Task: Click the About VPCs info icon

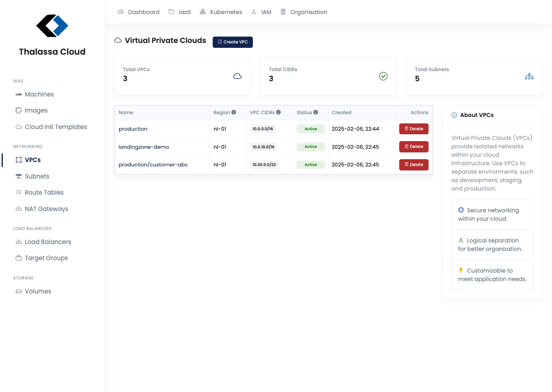Action: pos(454,115)
